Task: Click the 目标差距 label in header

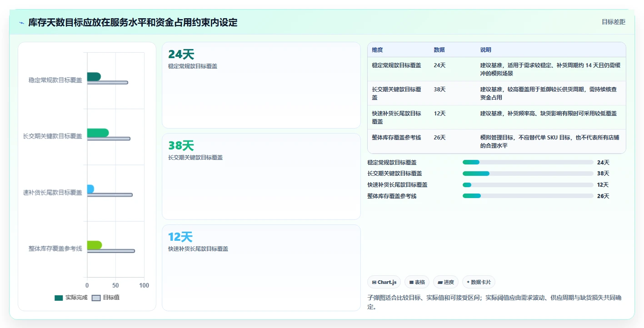Action: [x=614, y=22]
